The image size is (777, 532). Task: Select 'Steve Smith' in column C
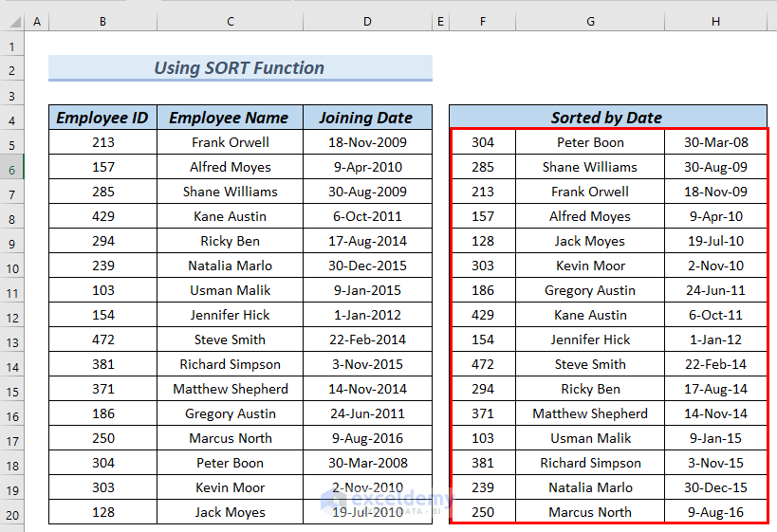point(230,339)
